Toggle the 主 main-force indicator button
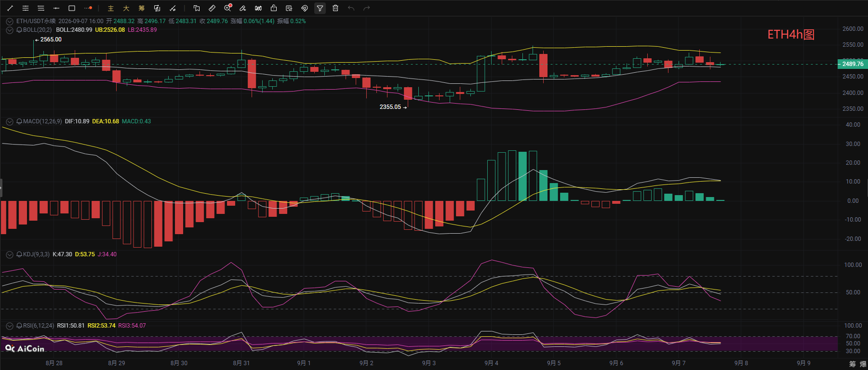Image resolution: width=868 pixels, height=370 pixels. click(x=111, y=8)
